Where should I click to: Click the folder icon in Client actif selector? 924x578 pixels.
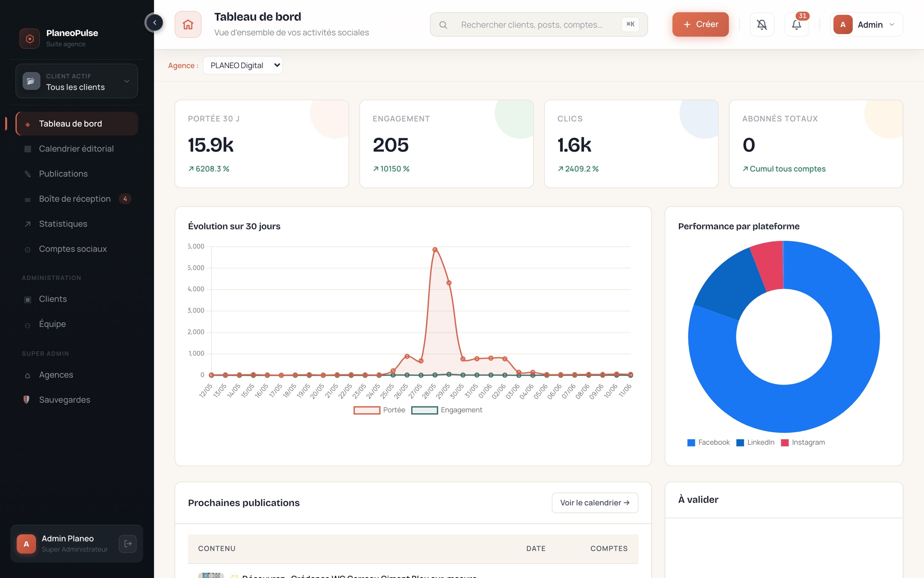pyautogui.click(x=31, y=81)
